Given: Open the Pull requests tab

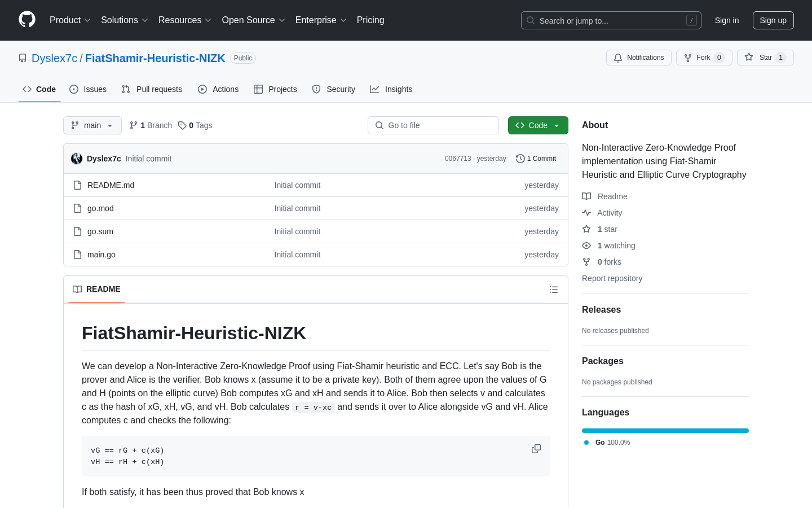Looking at the screenshot, I should coord(152,89).
